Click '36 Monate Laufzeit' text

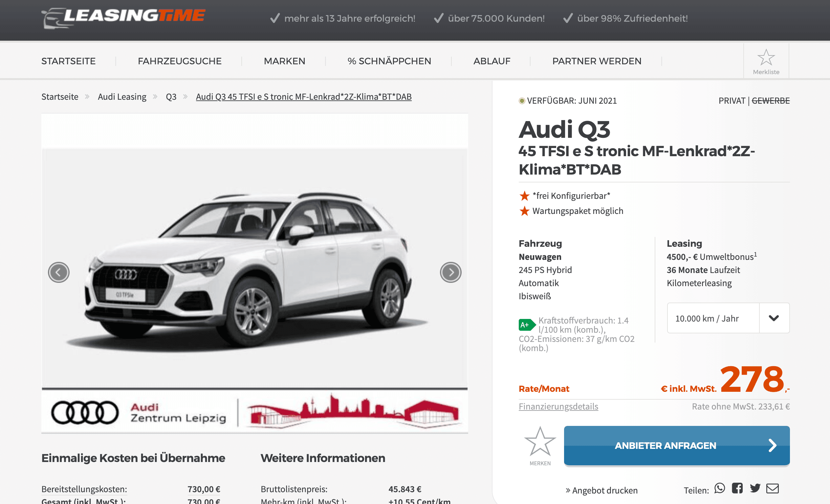[x=703, y=270]
